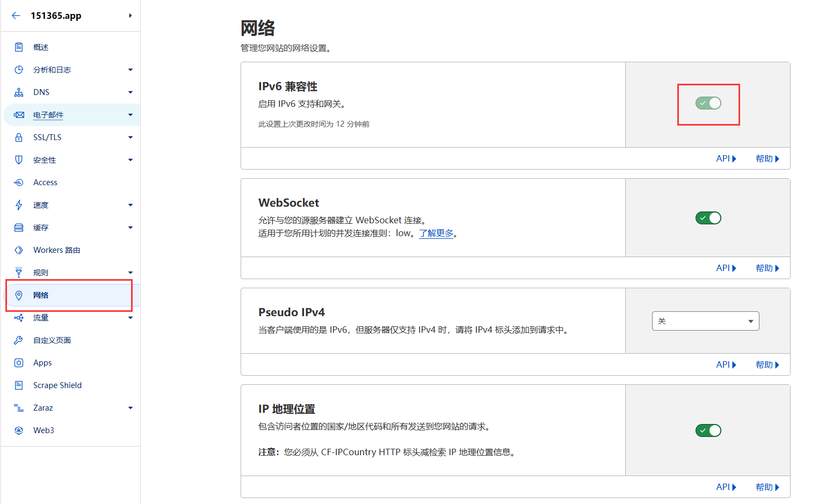This screenshot has width=818, height=504.
Task: Click the shield icon for 安全性
Action: pyautogui.click(x=19, y=160)
